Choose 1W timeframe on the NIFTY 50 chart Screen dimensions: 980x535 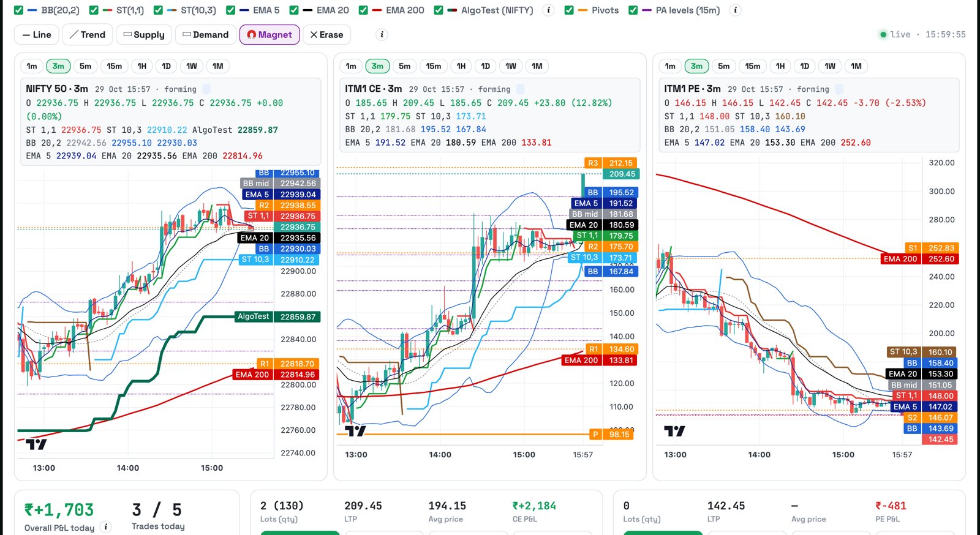point(192,66)
